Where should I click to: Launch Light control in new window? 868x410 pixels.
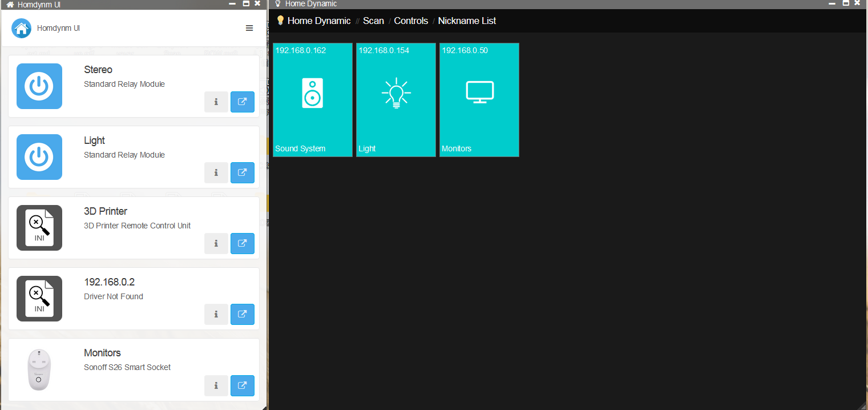[x=243, y=173]
